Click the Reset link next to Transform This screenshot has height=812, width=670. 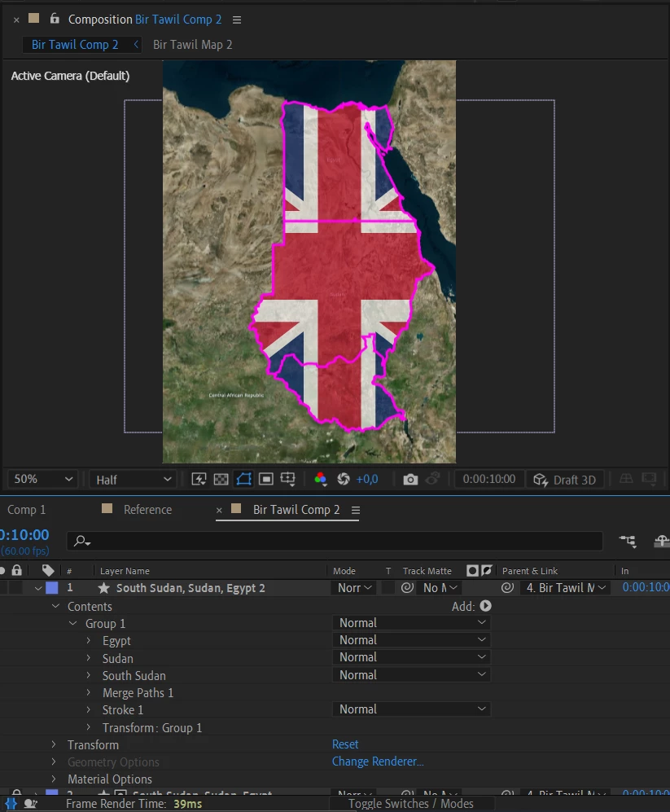click(345, 744)
